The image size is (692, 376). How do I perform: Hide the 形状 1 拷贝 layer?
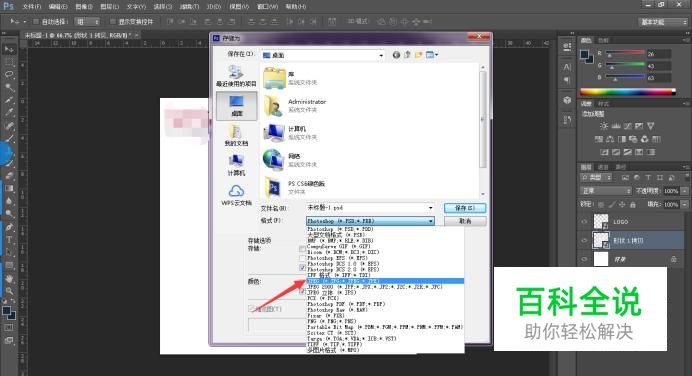(x=584, y=241)
